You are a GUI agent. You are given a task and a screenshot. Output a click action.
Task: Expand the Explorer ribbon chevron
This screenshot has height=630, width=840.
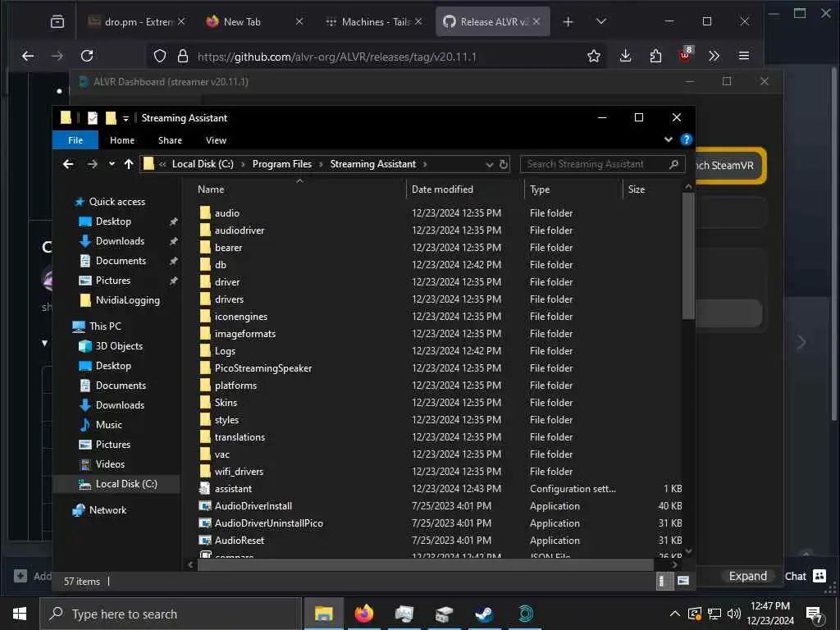[668, 139]
